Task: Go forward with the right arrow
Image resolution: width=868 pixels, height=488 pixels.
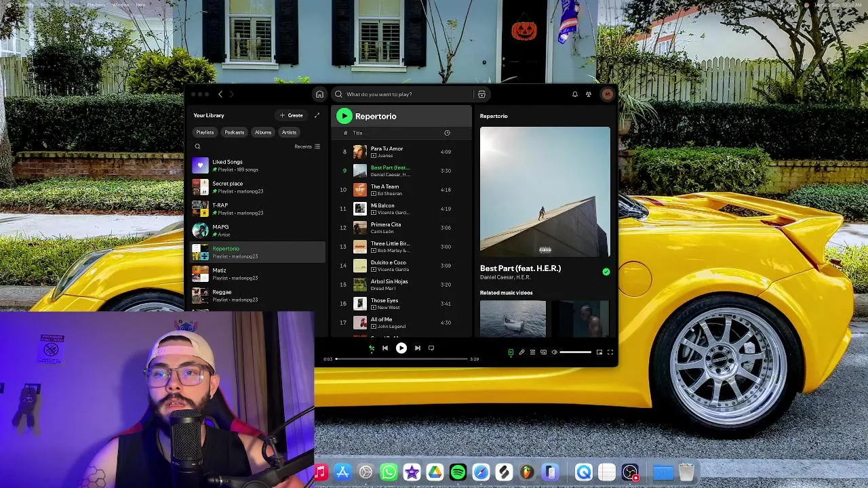Action: pos(231,94)
